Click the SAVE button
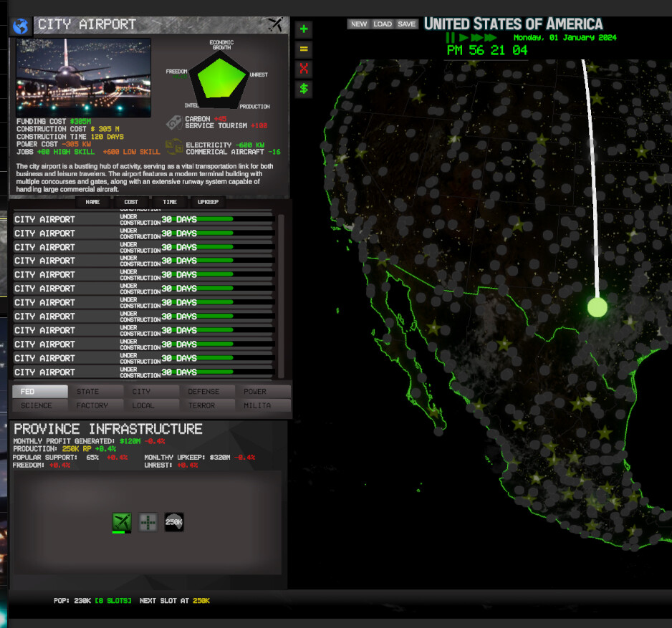 coord(406,24)
